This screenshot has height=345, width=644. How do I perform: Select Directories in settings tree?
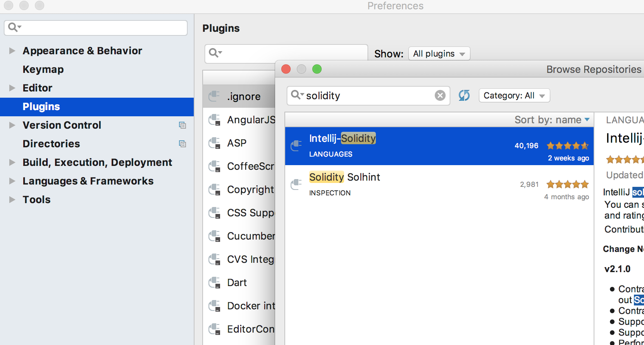coord(51,144)
